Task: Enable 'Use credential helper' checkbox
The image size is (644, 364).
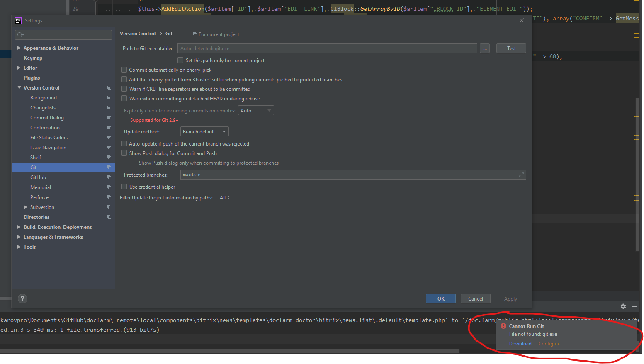Action: pos(124,187)
